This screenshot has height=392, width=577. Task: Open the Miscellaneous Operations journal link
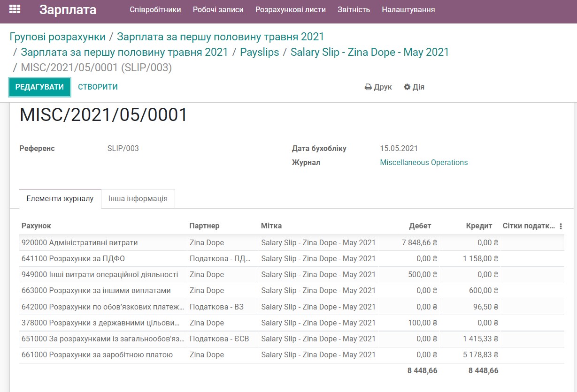(423, 162)
